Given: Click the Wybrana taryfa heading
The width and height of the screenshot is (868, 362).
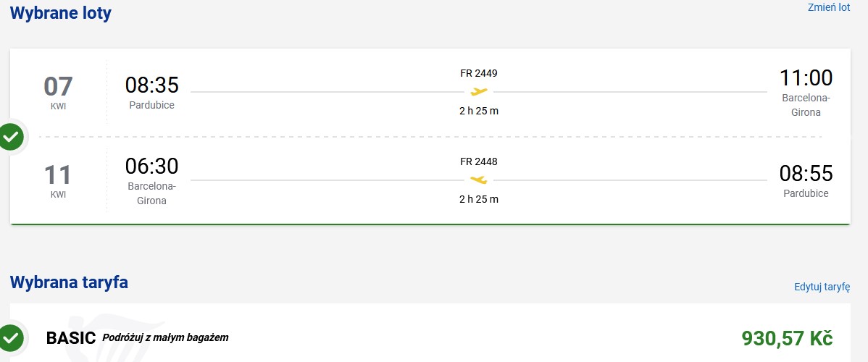Looking at the screenshot, I should point(70,282).
